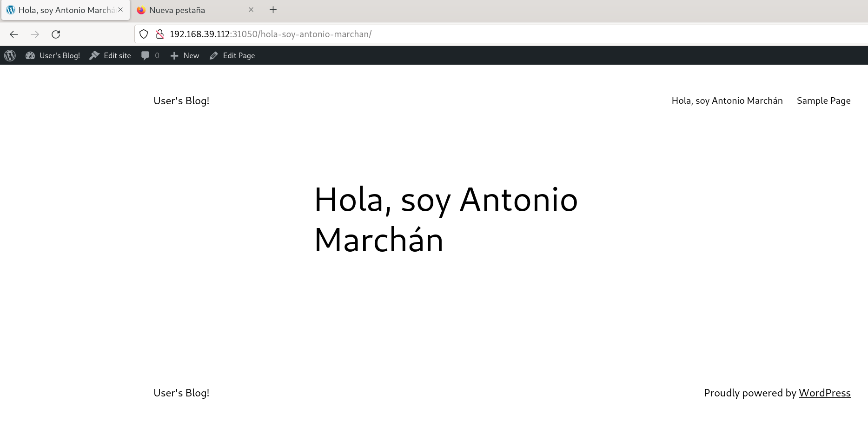Open comments via speech bubble icon
The image size is (868, 429).
146,55
